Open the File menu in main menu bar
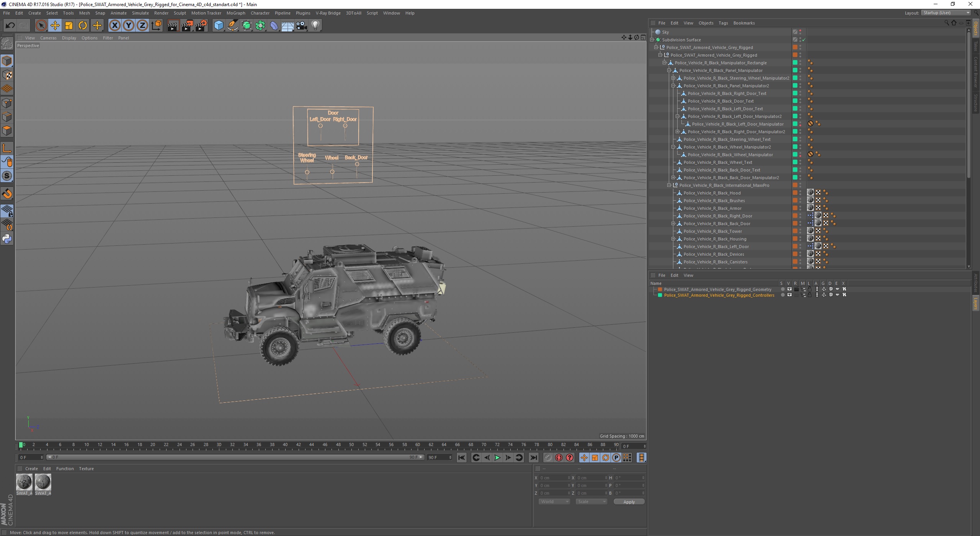Screen dimensions: 980x536 tap(7, 13)
